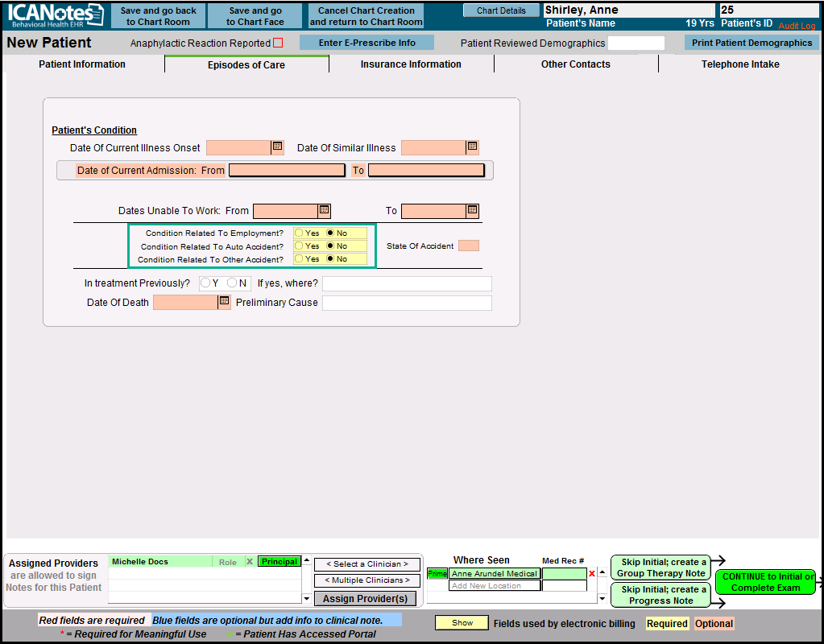Select Yes for Condition Related To Employment
This screenshot has width=824, height=644.
coord(299,233)
